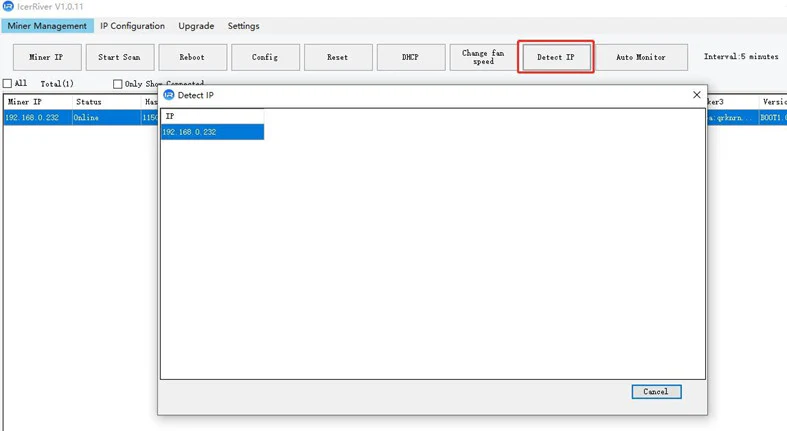Screen dimensions: 787x431
Task: Click the Reboot button
Action: [192, 57]
